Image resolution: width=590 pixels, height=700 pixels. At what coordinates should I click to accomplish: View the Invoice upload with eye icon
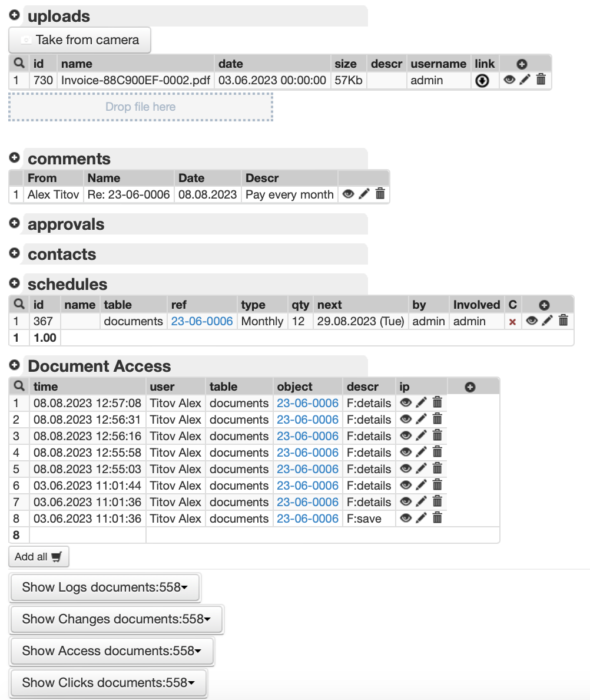(509, 80)
